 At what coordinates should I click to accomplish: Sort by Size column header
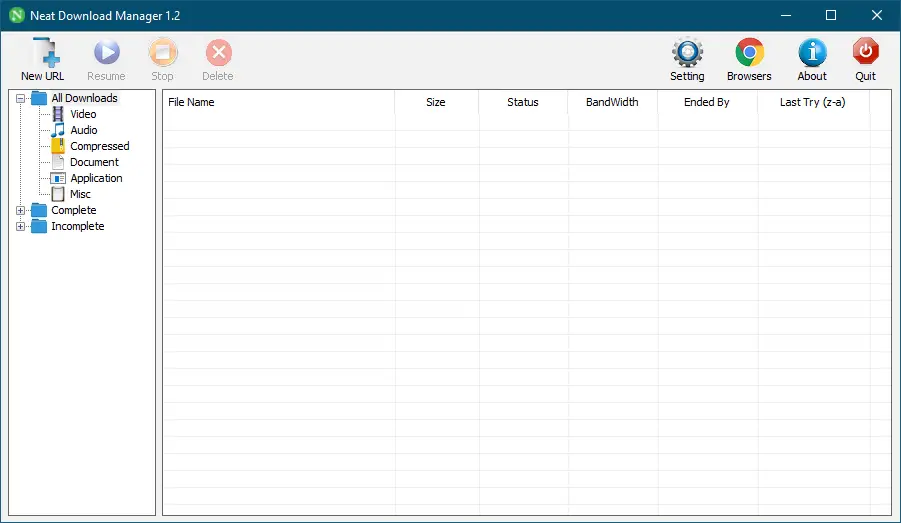(x=436, y=102)
